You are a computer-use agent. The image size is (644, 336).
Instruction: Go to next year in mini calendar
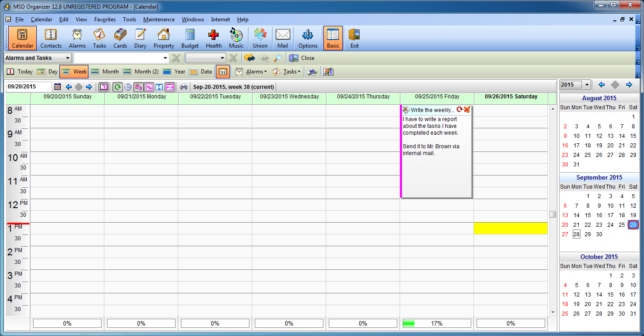coord(629,85)
